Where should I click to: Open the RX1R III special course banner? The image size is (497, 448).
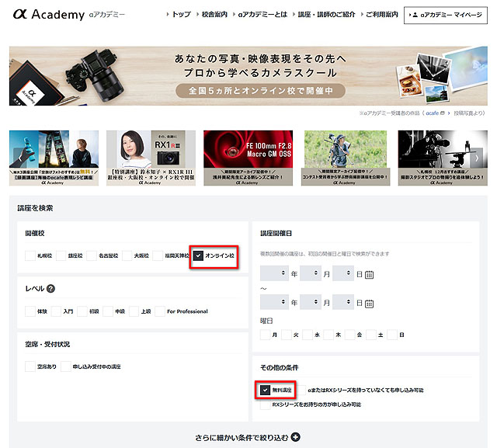151,158
